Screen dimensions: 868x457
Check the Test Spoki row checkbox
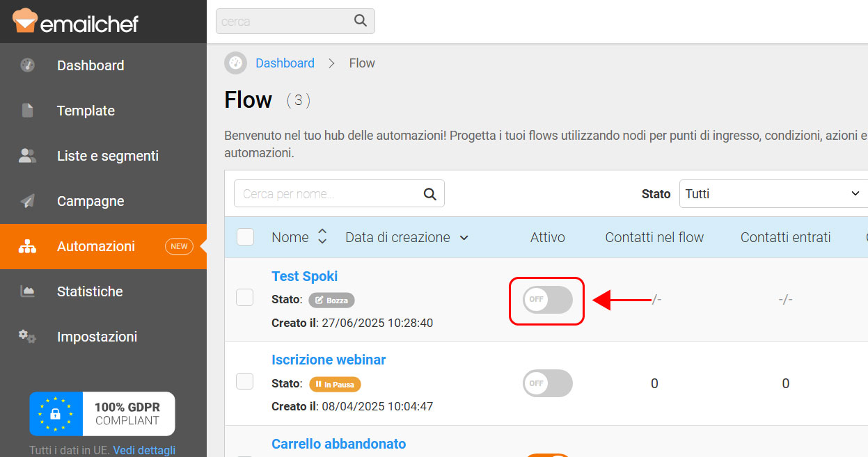point(245,298)
